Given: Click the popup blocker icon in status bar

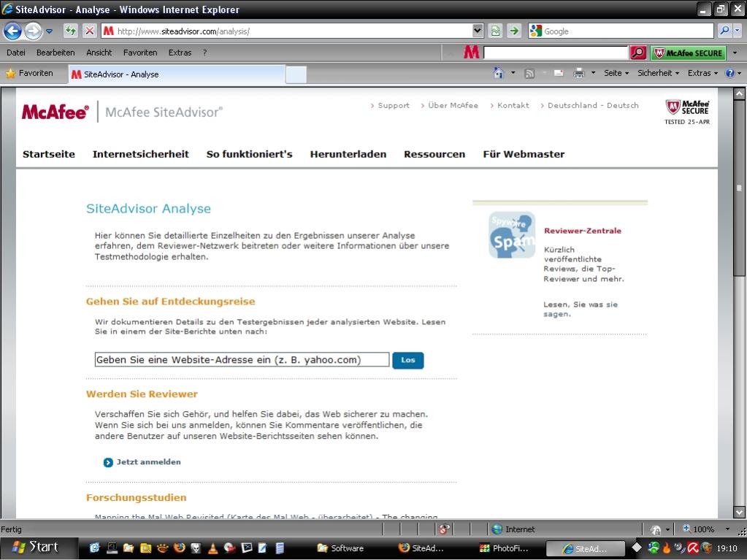Looking at the screenshot, I should point(443,529).
